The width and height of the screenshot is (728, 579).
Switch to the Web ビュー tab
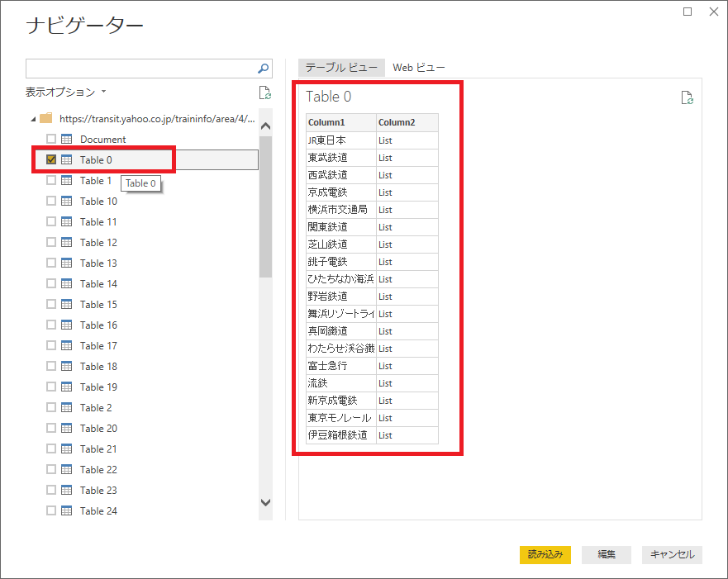click(x=419, y=68)
